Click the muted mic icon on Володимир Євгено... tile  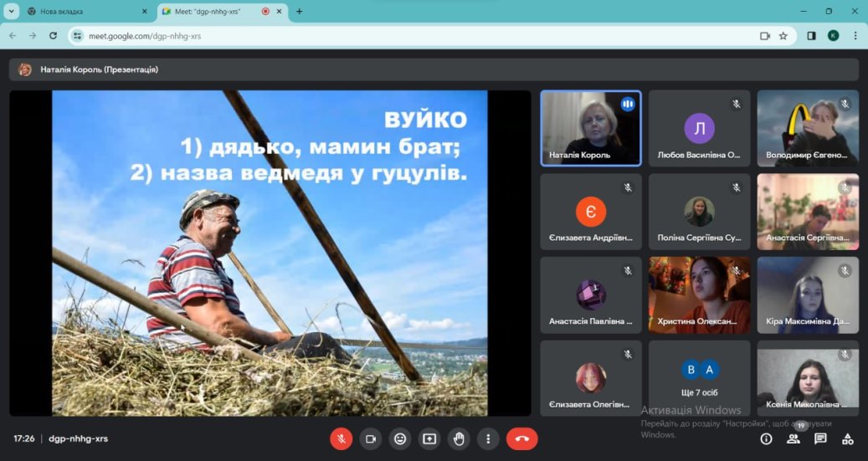(845, 104)
